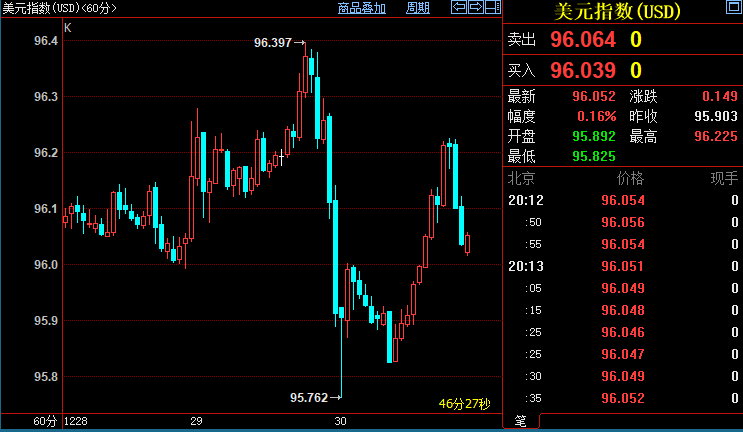Click the 46分27秒 countdown timer
Image resolution: width=743 pixels, height=432 pixels.
(x=465, y=404)
